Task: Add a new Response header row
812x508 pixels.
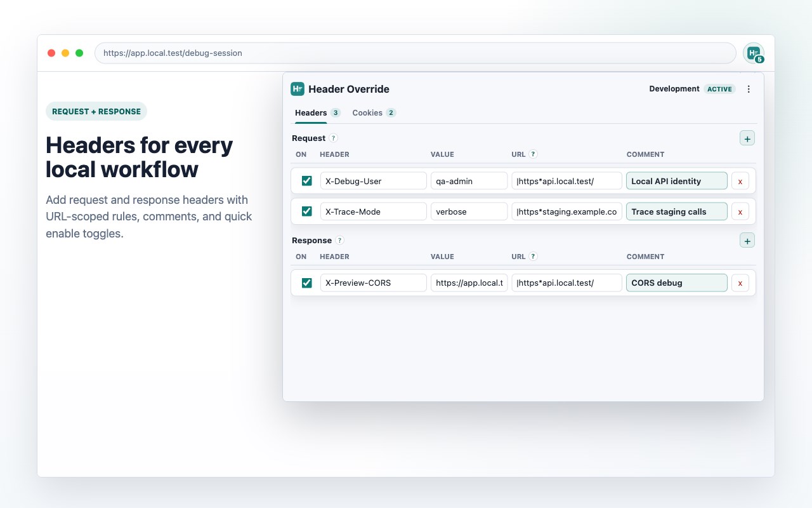Action: [747, 241]
